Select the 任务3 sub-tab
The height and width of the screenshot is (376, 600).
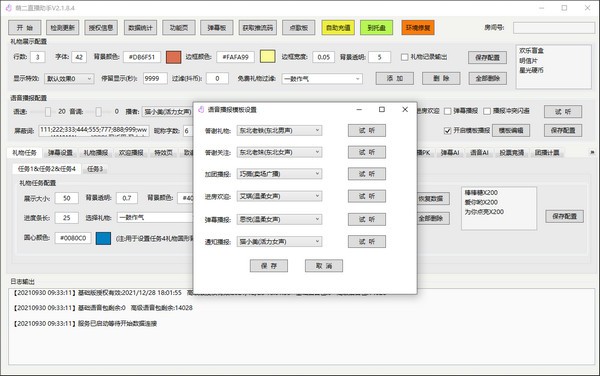click(95, 169)
